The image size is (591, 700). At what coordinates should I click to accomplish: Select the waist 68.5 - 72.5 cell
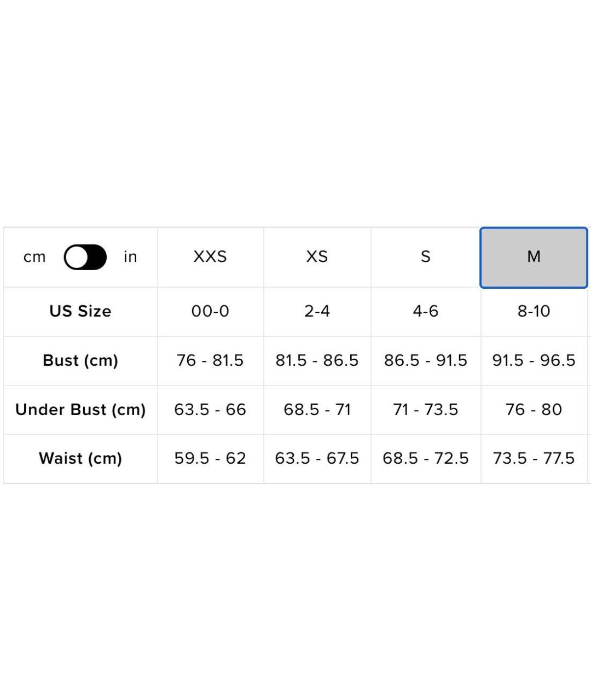pyautogui.click(x=426, y=458)
